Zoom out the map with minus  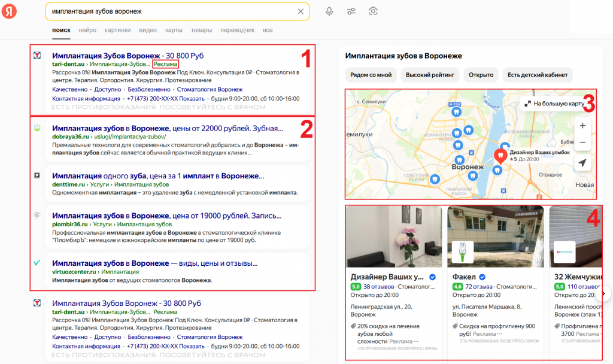click(x=582, y=142)
